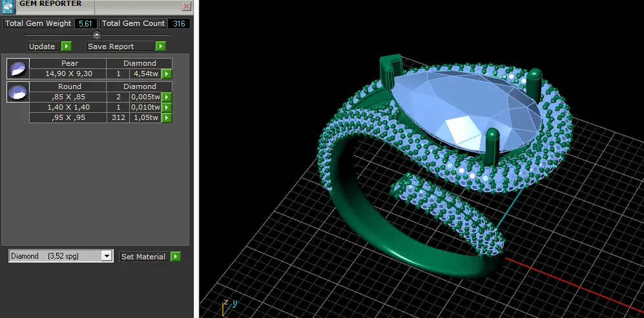Click the '14,90 X 9,30' size cell
Image resolution: width=644 pixels, height=318 pixels.
point(68,74)
